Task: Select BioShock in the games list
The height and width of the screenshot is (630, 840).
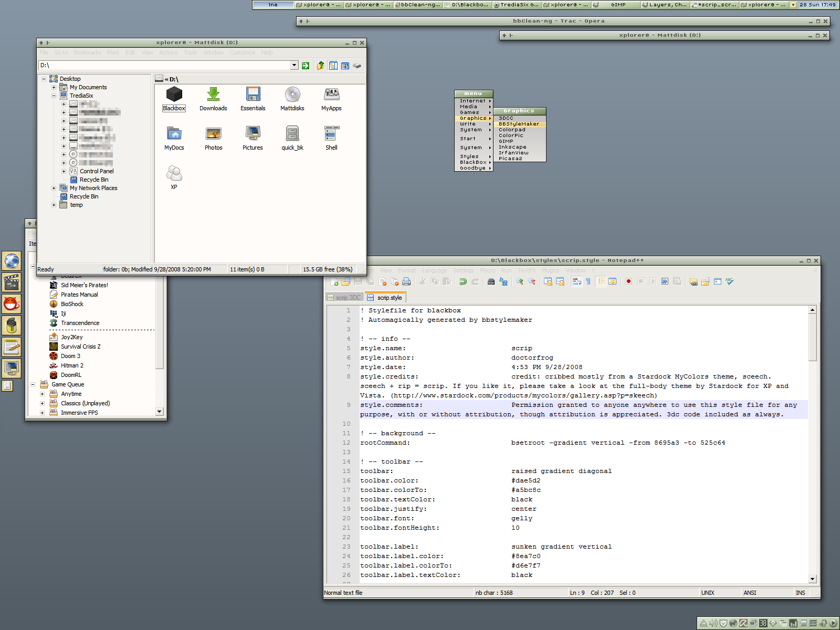Action: click(x=67, y=304)
